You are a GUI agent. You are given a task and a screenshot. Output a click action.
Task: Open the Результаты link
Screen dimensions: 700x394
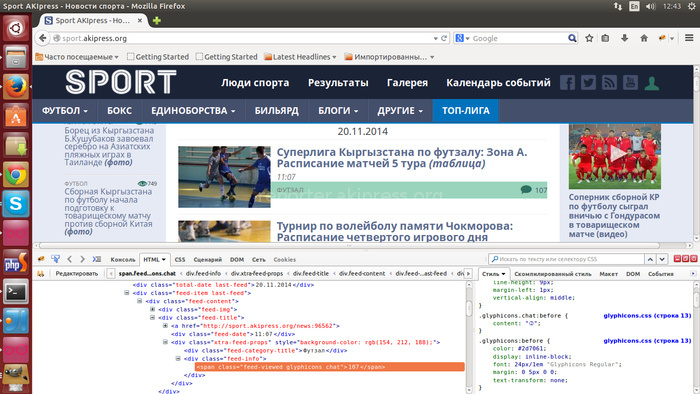[x=338, y=83]
